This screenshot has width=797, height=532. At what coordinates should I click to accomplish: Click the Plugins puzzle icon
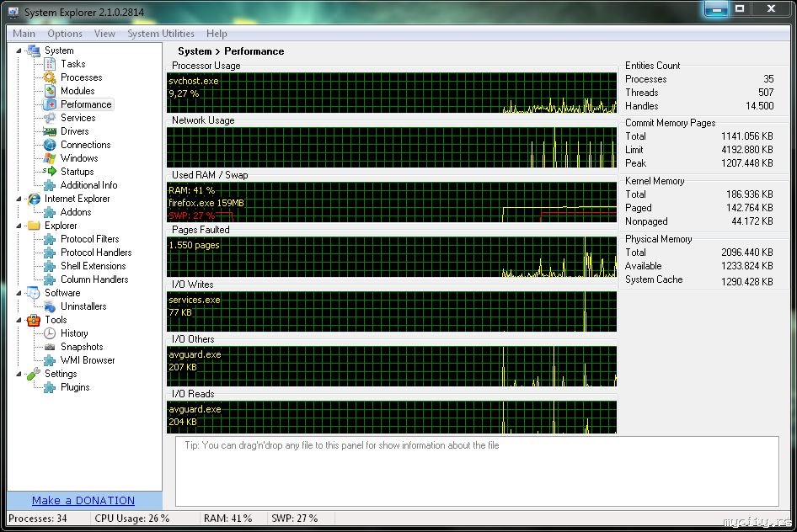(50, 387)
